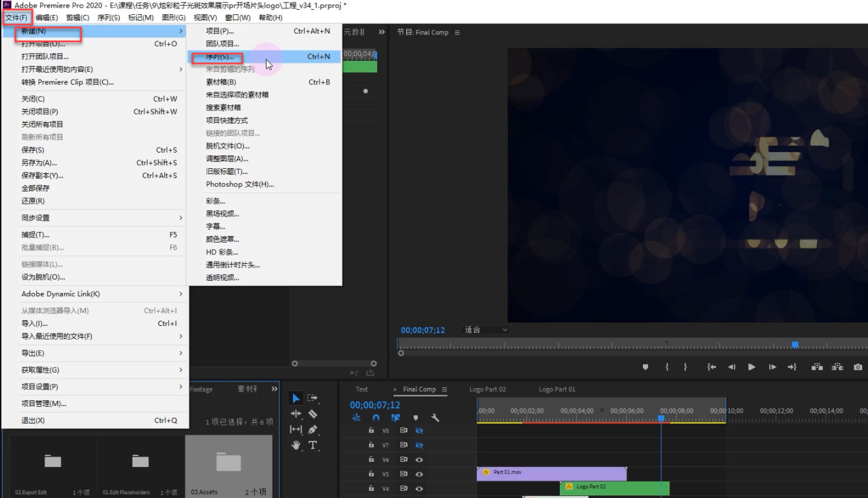Mark In point in Program monitor
The height and width of the screenshot is (498, 868).
point(666,367)
